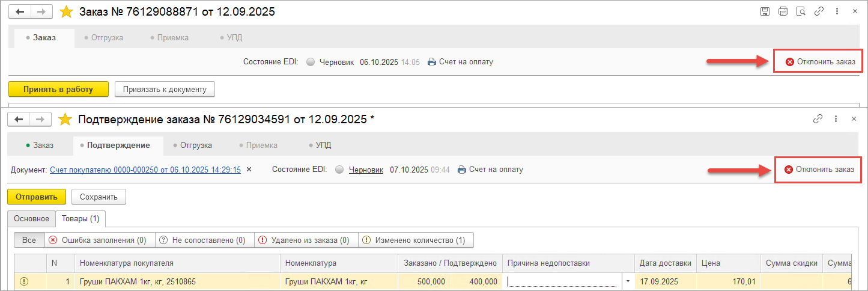This screenshot has height=291, width=868.
Task: Click the printer icon in order header
Action: coord(783,11)
